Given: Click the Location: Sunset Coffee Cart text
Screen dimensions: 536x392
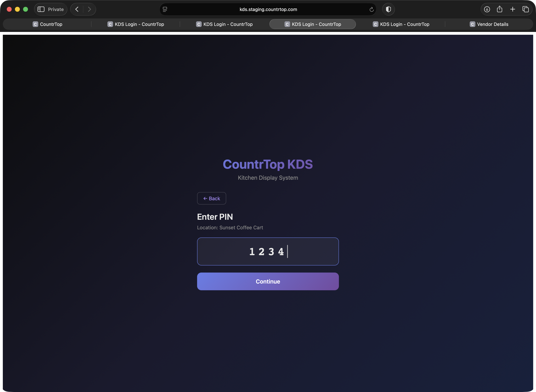Looking at the screenshot, I should tap(230, 227).
